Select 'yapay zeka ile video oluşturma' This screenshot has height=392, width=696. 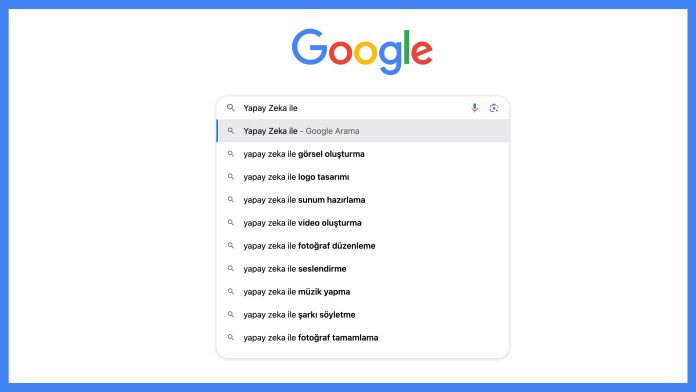363,223
